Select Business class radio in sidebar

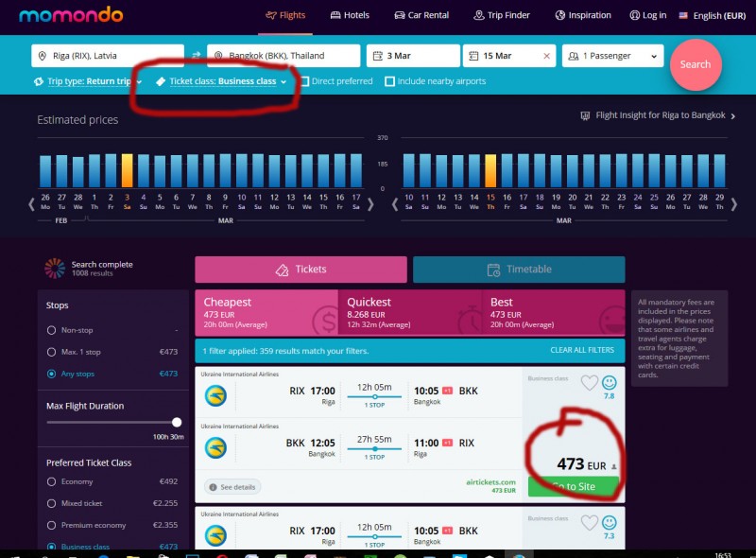point(52,547)
